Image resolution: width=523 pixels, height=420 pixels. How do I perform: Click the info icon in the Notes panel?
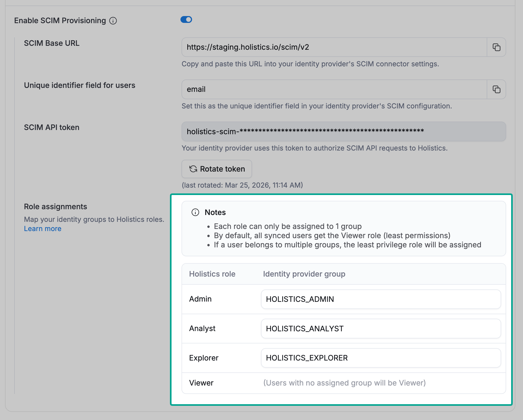pyautogui.click(x=195, y=212)
